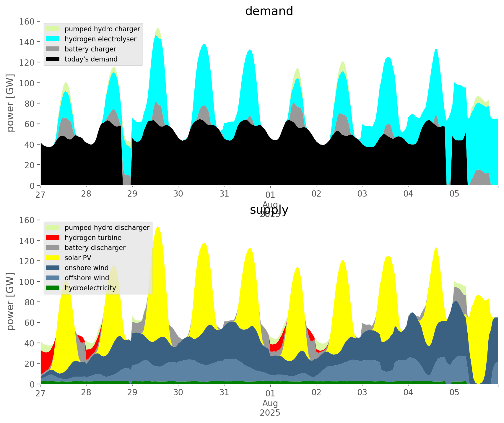The image size is (504, 423).
Task: Click the battery discharger legend label
Action: tap(95, 248)
